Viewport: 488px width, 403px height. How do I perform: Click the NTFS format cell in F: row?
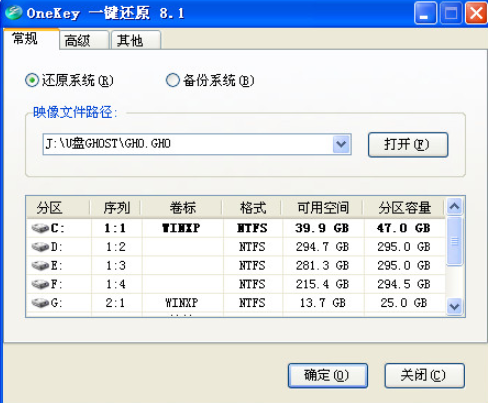(x=252, y=284)
